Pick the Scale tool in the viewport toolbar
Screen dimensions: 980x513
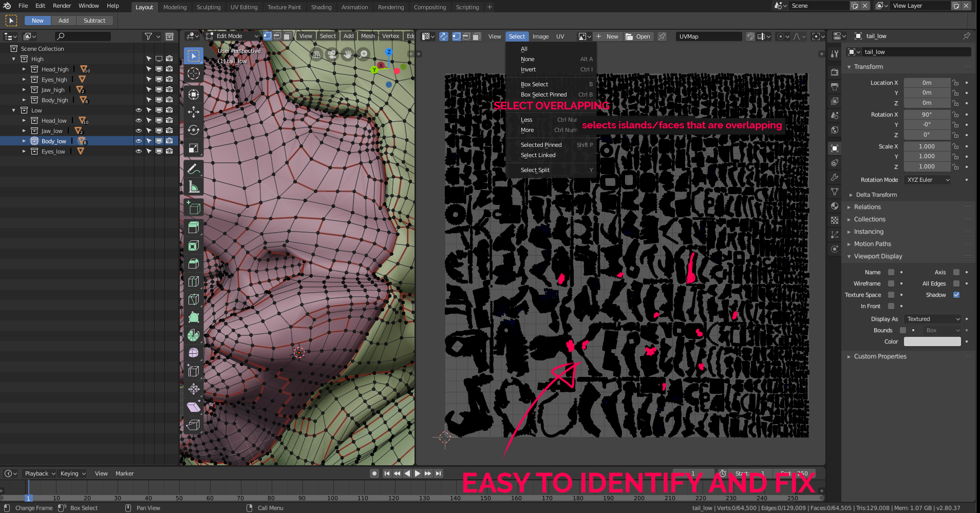click(194, 148)
